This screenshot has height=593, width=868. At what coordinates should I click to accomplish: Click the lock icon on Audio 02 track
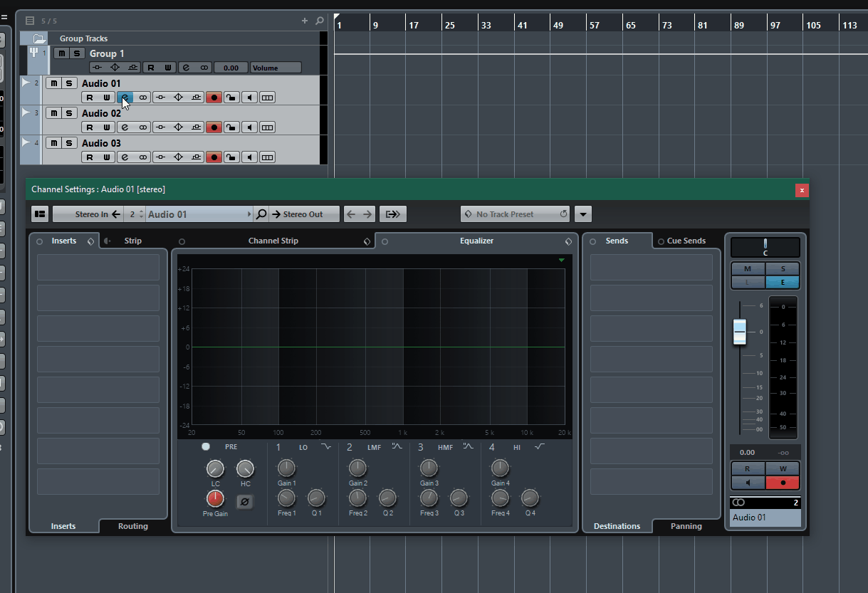[231, 127]
